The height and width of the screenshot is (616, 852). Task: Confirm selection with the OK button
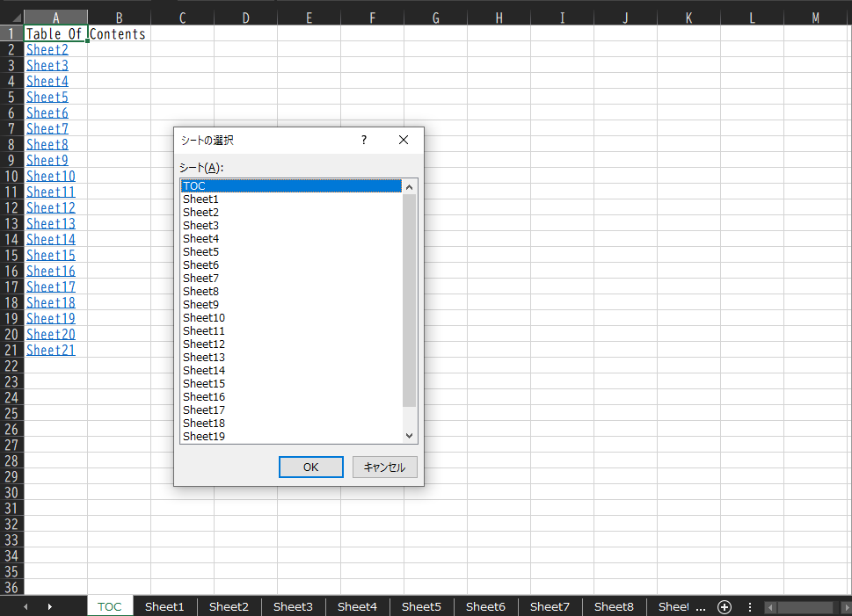click(310, 467)
